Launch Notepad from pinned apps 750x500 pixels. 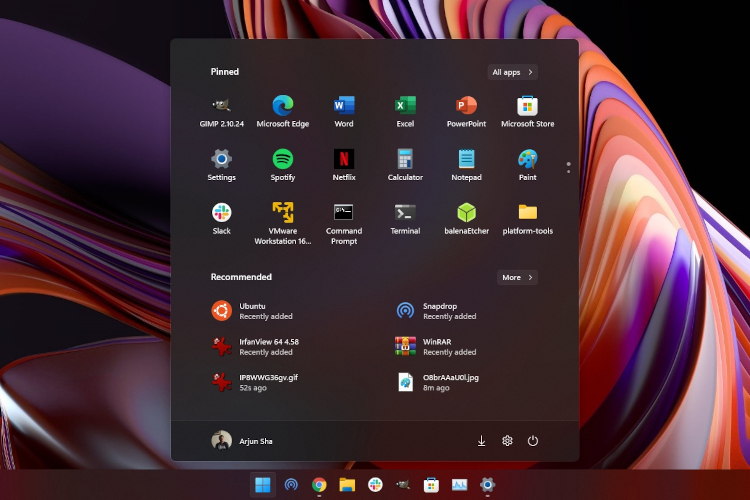pyautogui.click(x=466, y=166)
